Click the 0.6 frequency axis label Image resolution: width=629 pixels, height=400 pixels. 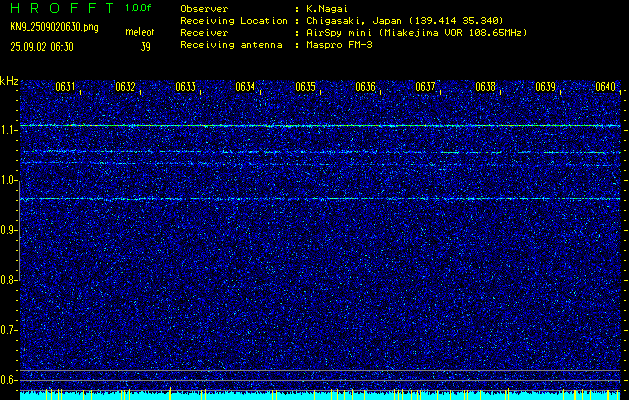tap(7, 380)
